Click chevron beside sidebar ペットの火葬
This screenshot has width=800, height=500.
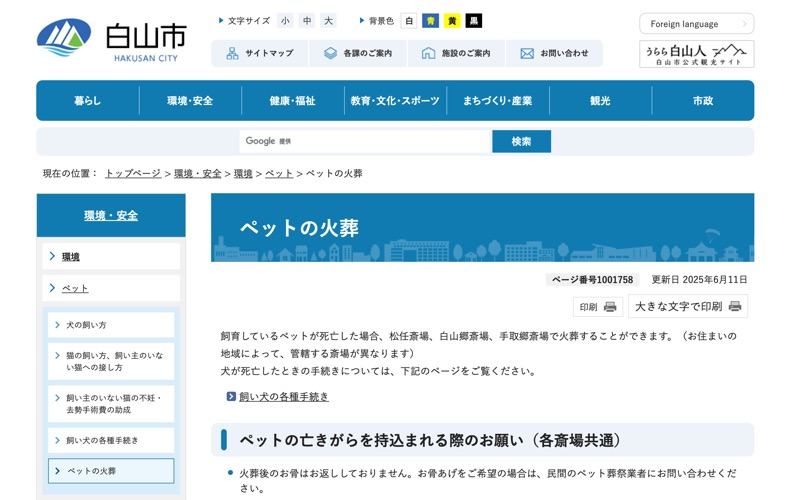(57, 471)
